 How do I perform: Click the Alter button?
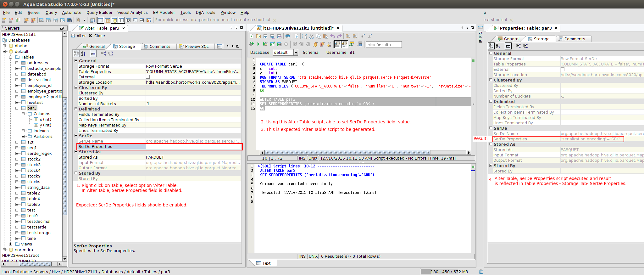pos(79,36)
